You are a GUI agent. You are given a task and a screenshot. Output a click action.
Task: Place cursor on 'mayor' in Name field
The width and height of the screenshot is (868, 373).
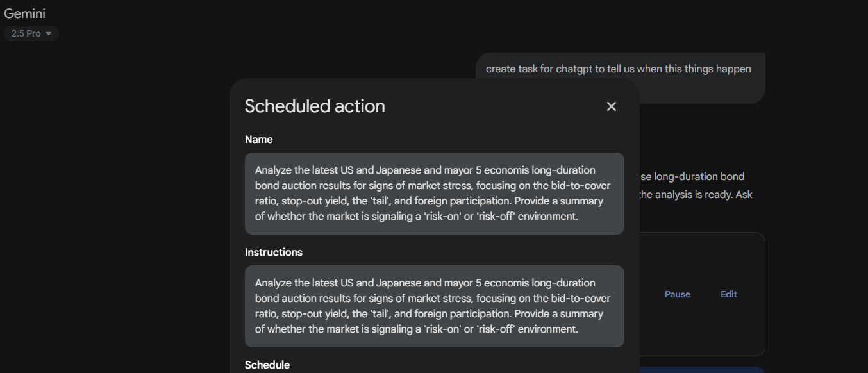[458, 170]
